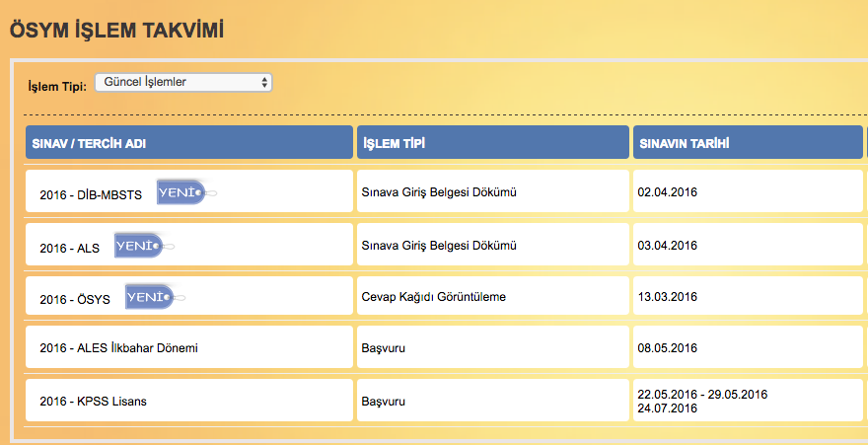Click the YENİ tag beside DİB-MBSTS
Viewport: 868px width, 445px height.
click(181, 192)
